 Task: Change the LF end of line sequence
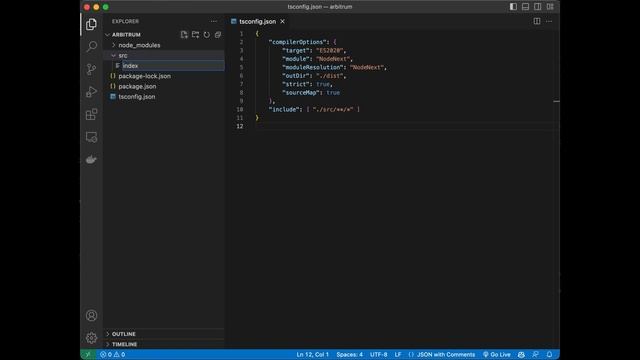coord(398,354)
